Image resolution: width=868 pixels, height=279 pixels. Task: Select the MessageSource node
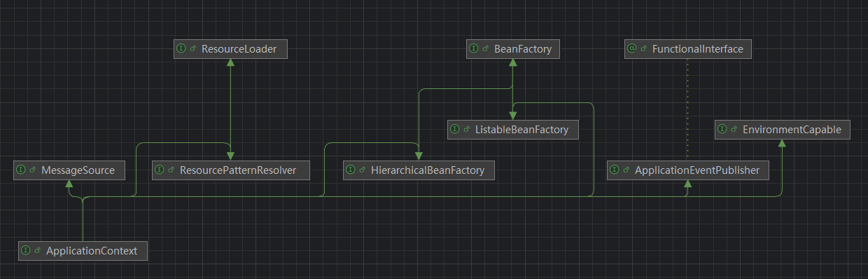69,170
